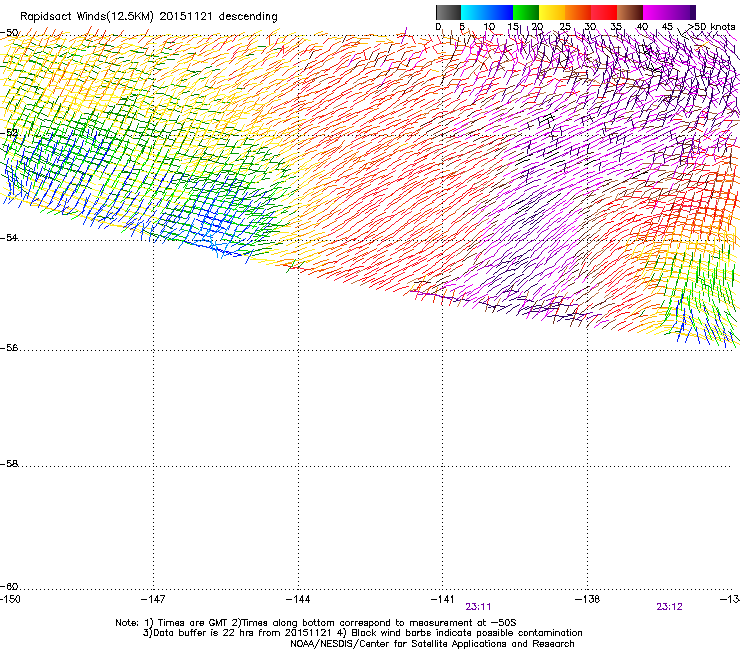Click the '-147' longitude axis label
Viewport: 740px width, 650px height.
[x=153, y=599]
